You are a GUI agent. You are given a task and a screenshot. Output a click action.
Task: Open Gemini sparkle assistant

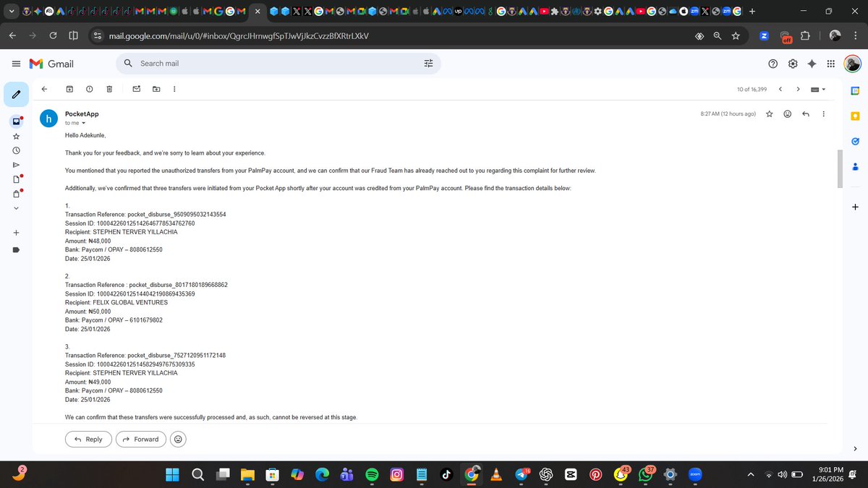point(812,64)
